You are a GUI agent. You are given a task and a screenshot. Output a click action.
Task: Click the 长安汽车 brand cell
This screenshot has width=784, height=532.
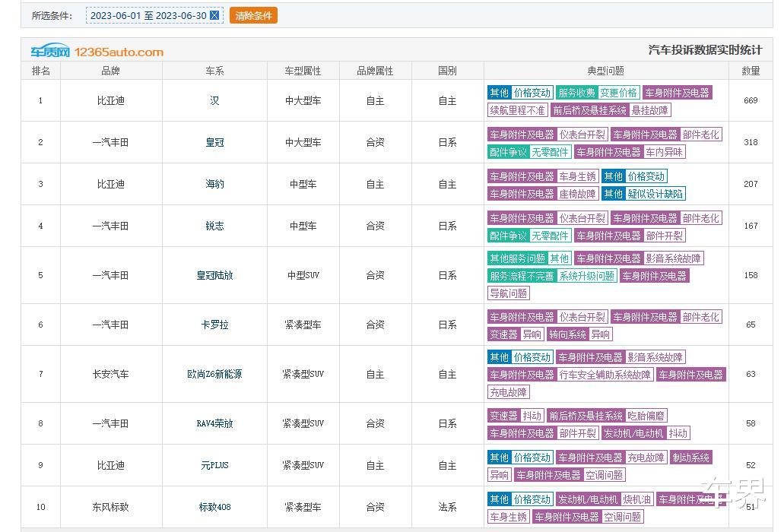110,374
